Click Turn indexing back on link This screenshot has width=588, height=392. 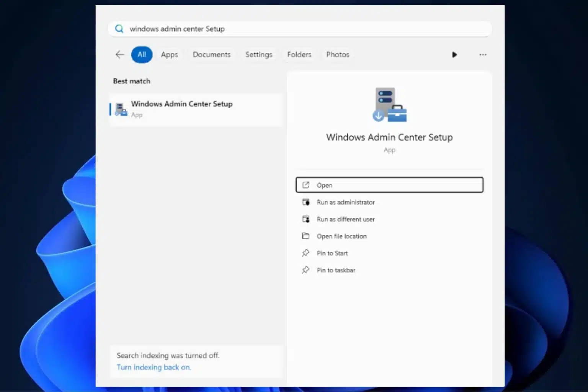154,367
